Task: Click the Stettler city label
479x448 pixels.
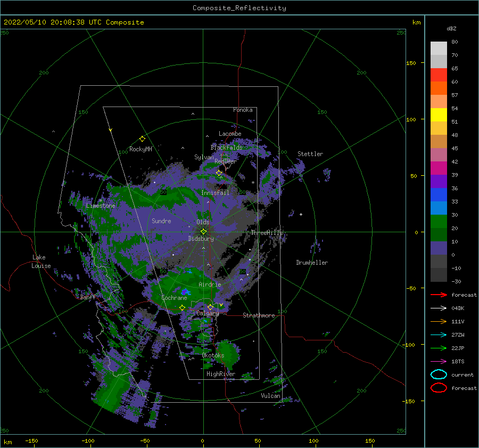Action: (x=310, y=154)
